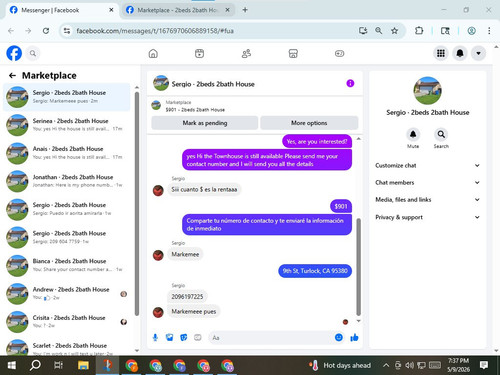Open the browser extensions puzzle icon

(x=419, y=31)
